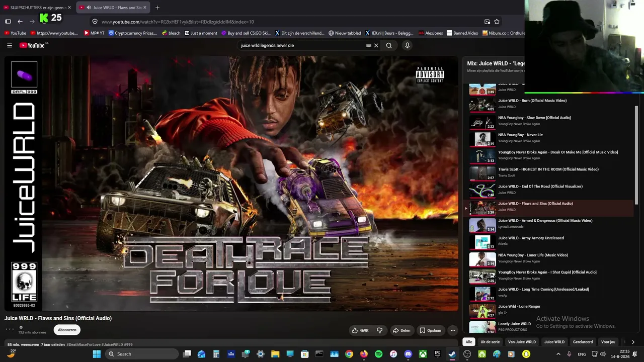Save the video with Opslaan button

tap(431, 330)
